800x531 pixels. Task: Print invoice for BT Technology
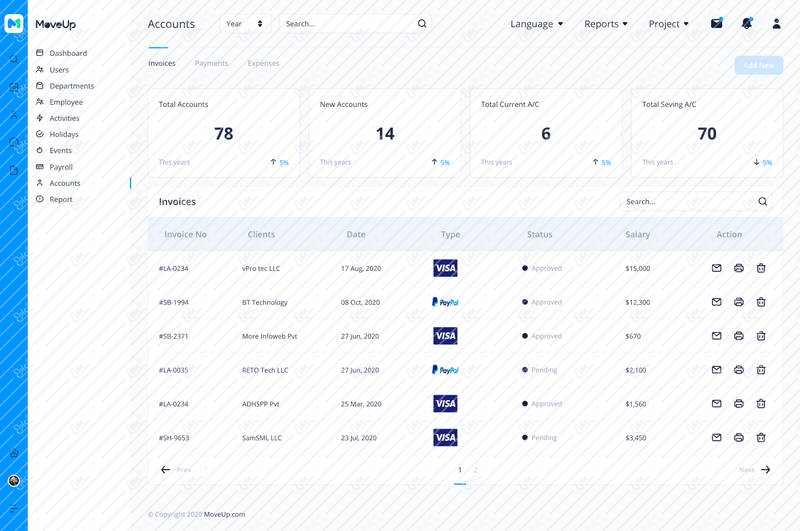(x=738, y=302)
